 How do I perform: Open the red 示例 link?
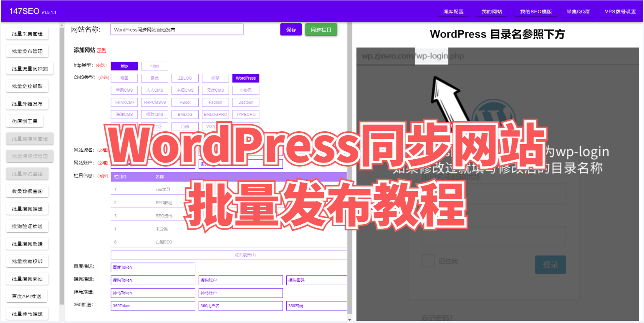(101, 50)
